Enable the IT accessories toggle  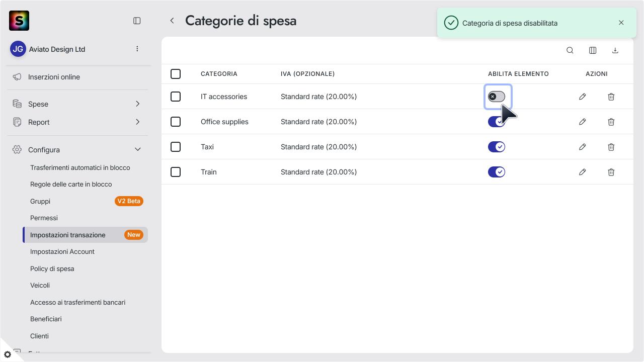[x=497, y=97]
